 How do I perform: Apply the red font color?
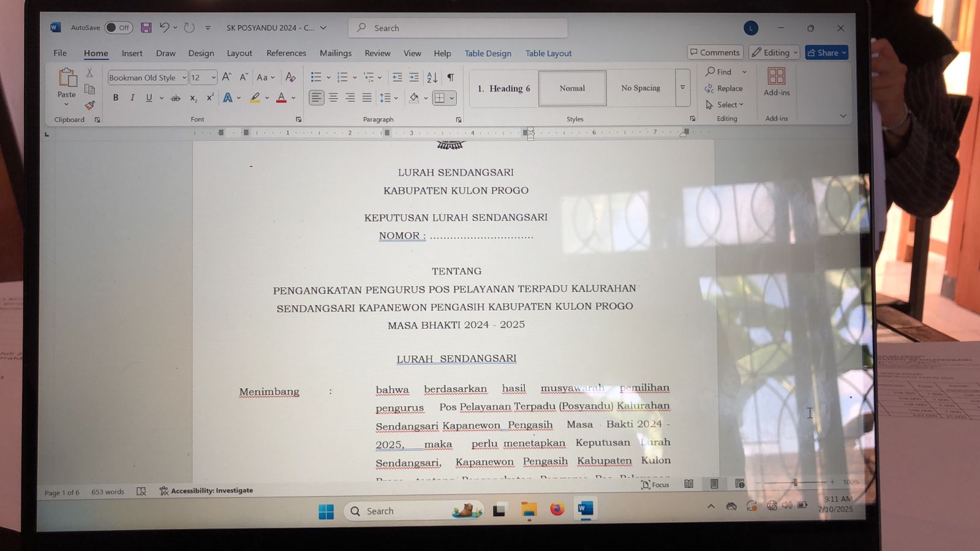pyautogui.click(x=281, y=98)
